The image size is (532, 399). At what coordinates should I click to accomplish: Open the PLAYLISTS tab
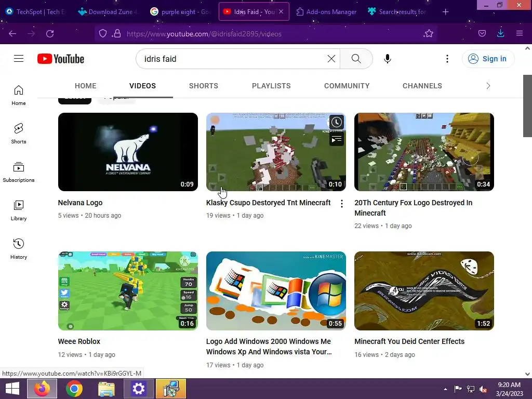[x=271, y=86]
